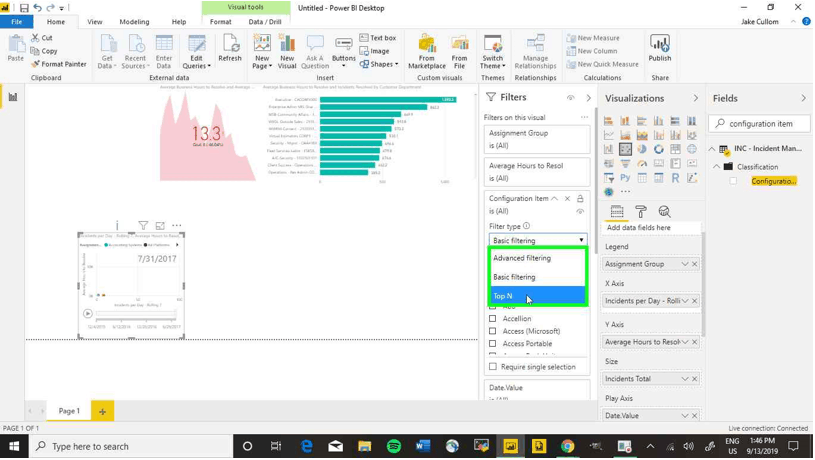The height and width of the screenshot is (460, 815).
Task: Collapse the Classification folder
Action: 716,167
